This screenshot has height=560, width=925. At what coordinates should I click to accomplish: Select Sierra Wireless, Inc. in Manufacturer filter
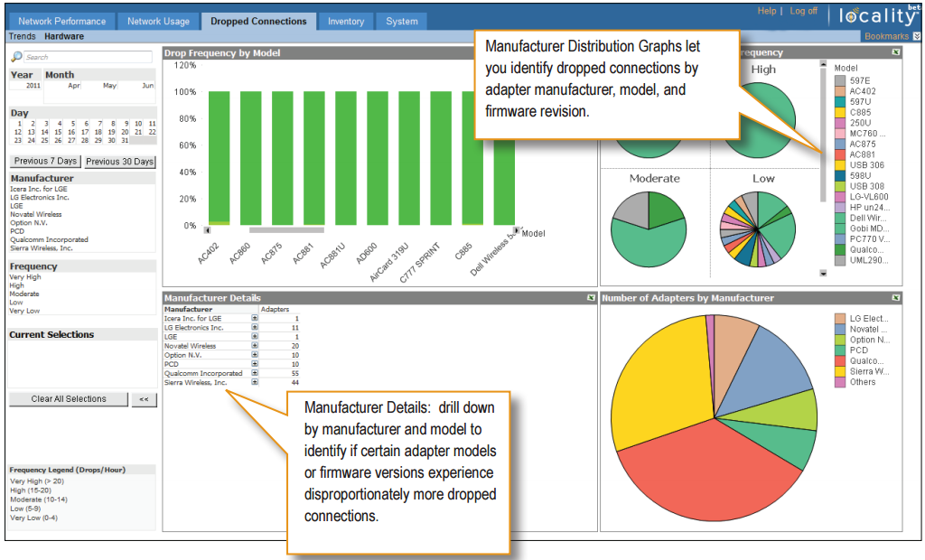pyautogui.click(x=42, y=247)
